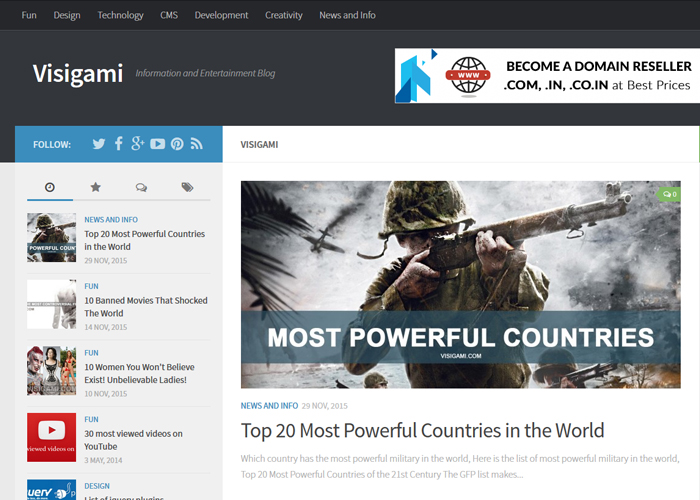Viewport: 700px width, 500px height.
Task: Open jQuery thumbnail in sidebar
Action: pyautogui.click(x=51, y=490)
